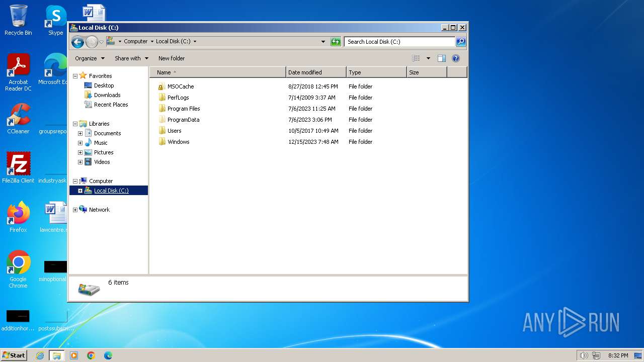Image resolution: width=644 pixels, height=362 pixels.
Task: Click the Forward navigation arrow
Action: pos(92,42)
